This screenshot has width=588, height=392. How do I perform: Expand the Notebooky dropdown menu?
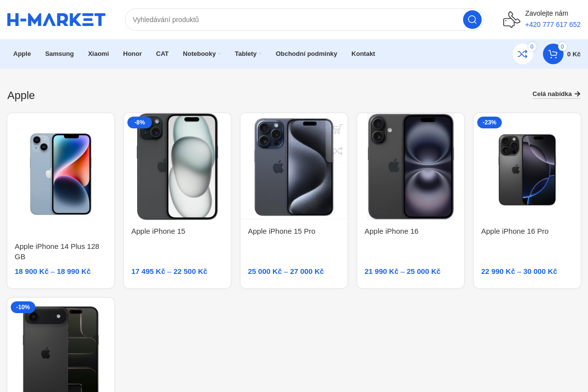(201, 54)
